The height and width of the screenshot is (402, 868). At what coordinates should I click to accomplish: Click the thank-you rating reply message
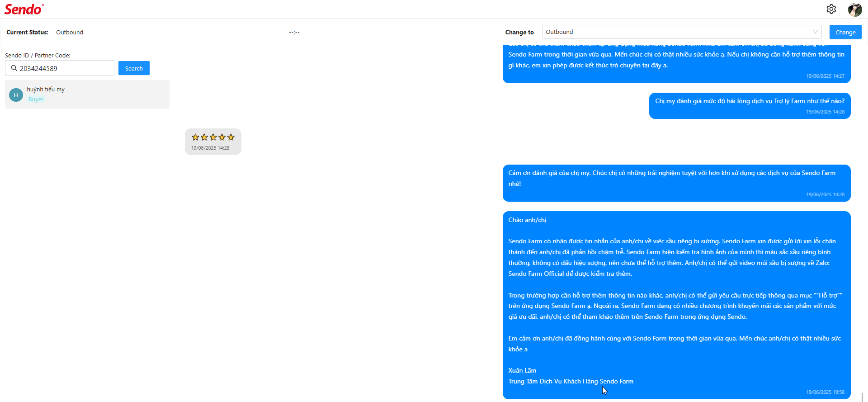point(676,183)
